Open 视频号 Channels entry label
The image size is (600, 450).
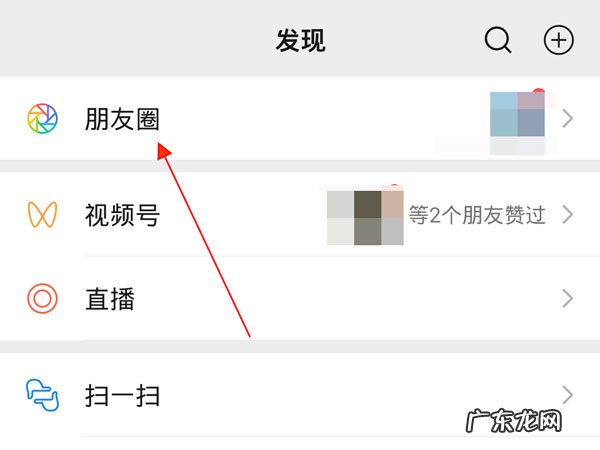(122, 215)
